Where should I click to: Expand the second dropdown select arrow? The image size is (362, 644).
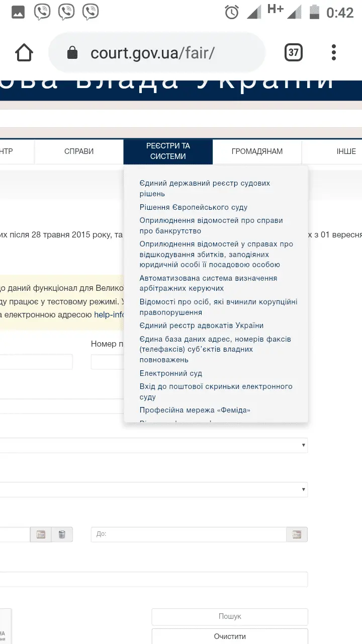[x=303, y=489]
